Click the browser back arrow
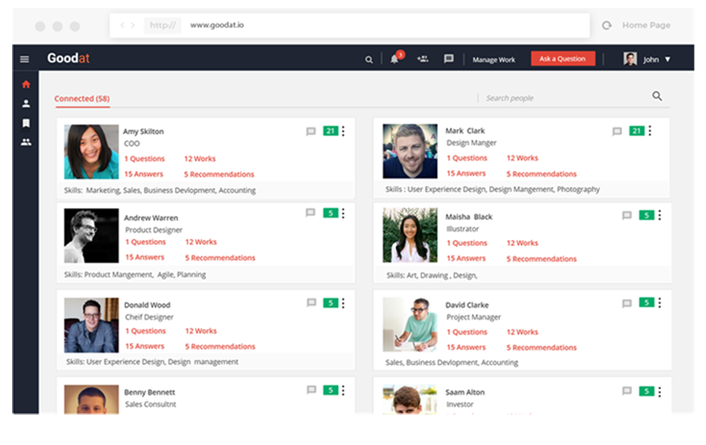 (122, 25)
